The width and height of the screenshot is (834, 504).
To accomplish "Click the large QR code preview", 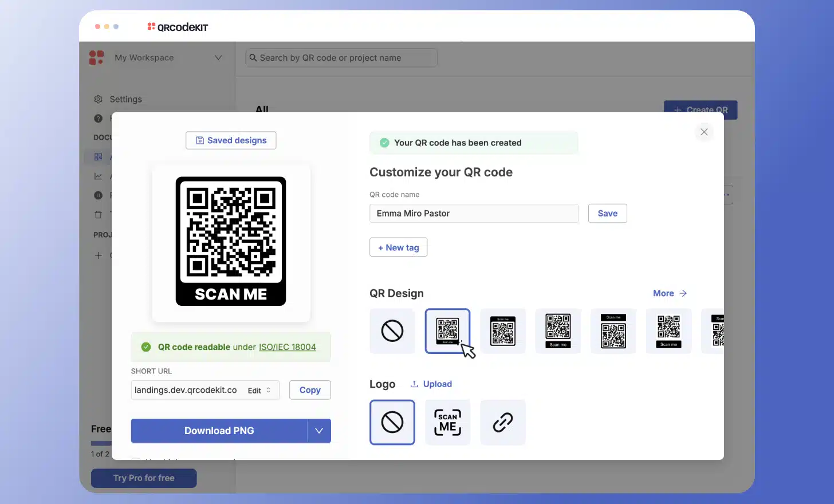I will 231,241.
